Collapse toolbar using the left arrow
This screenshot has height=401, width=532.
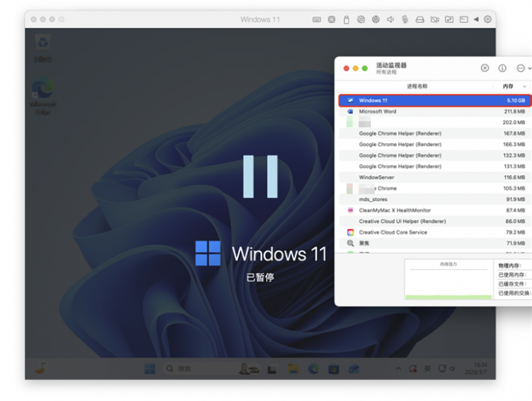pyautogui.click(x=476, y=20)
